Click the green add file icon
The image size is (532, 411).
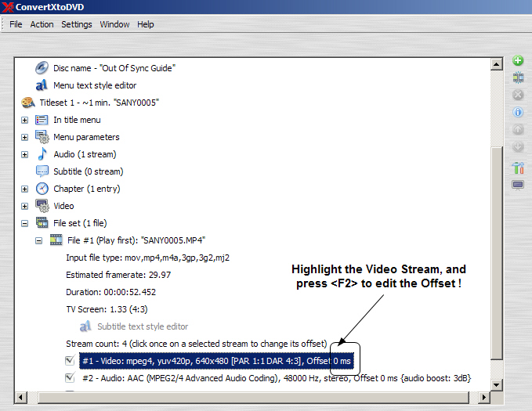(x=518, y=61)
